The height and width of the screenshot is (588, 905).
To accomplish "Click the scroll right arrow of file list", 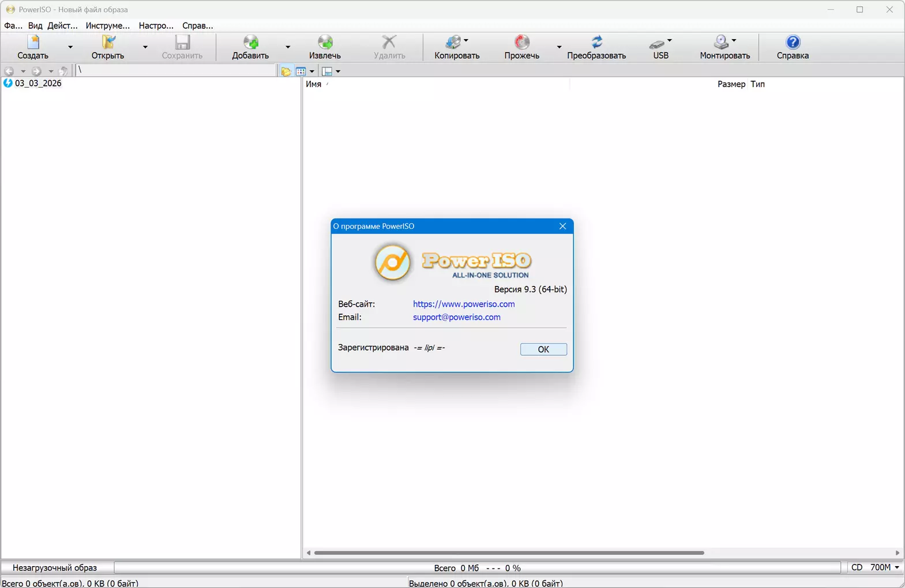I will tap(898, 553).
